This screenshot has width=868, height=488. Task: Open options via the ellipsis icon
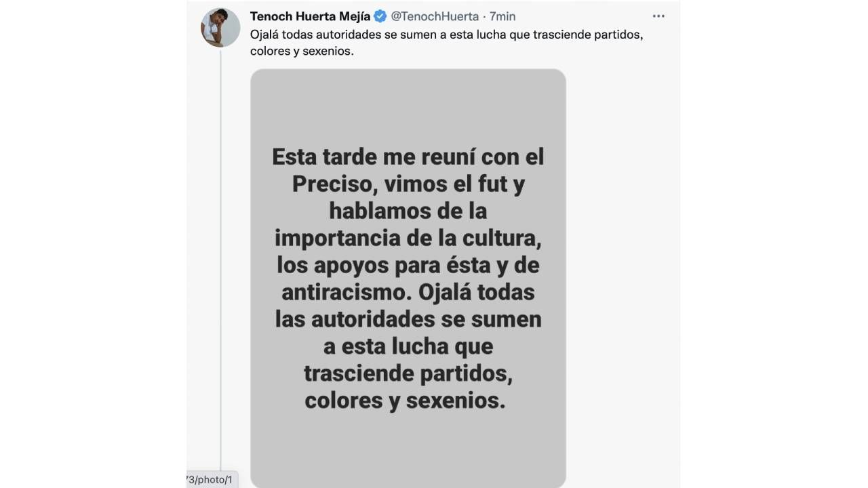tap(658, 16)
